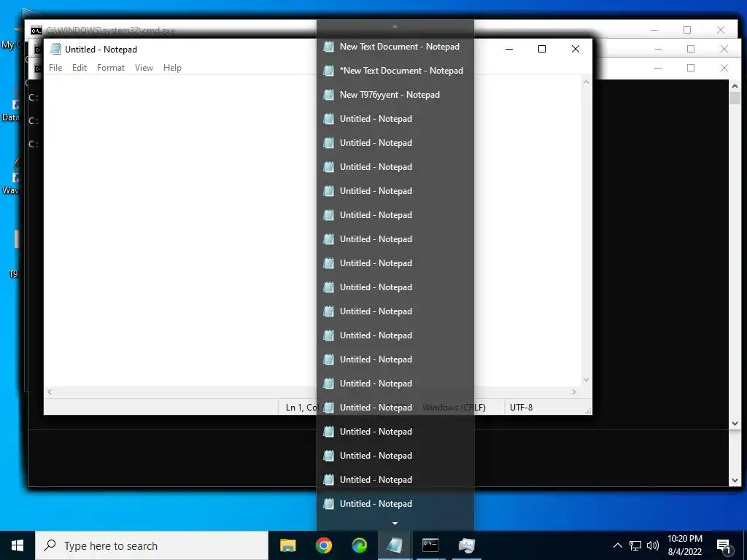Click the Command Prompt taskbar button
The height and width of the screenshot is (560, 747).
[x=430, y=545]
